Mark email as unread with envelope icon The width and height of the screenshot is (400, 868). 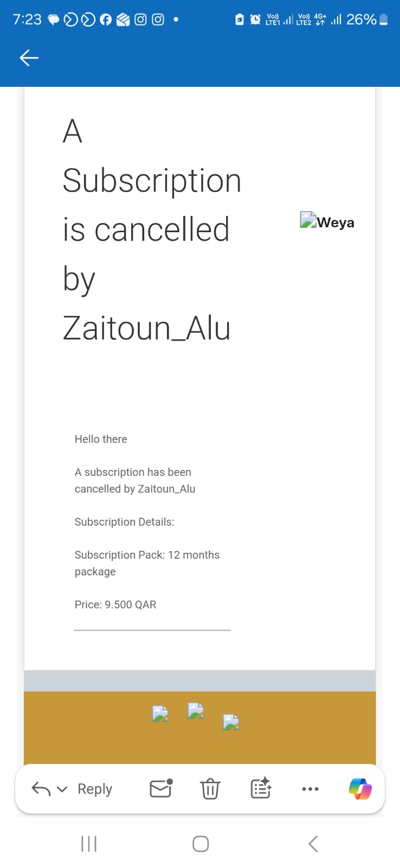[161, 788]
